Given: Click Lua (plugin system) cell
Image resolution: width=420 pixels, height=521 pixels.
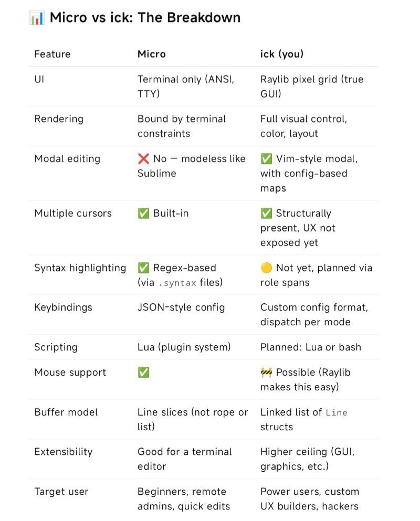Looking at the screenshot, I should pyautogui.click(x=184, y=347).
